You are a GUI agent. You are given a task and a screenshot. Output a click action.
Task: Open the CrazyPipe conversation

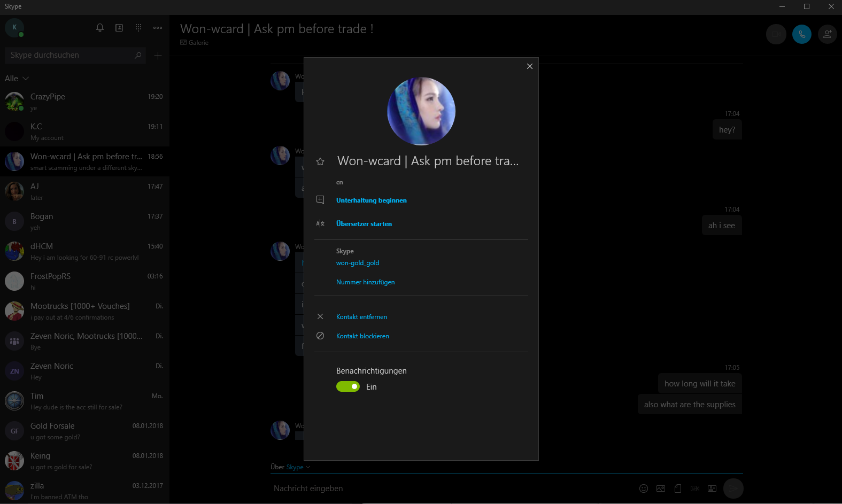(84, 102)
